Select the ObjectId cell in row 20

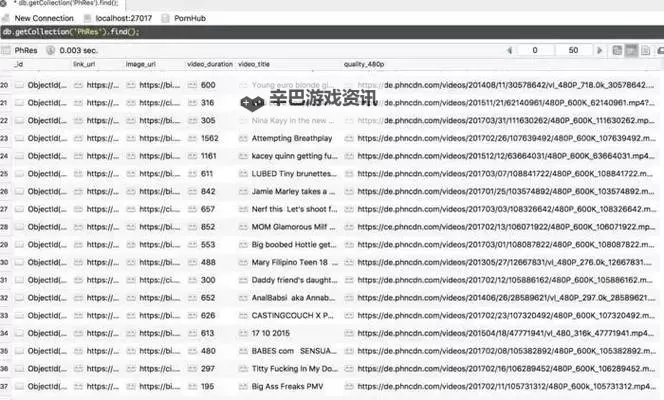[47, 85]
